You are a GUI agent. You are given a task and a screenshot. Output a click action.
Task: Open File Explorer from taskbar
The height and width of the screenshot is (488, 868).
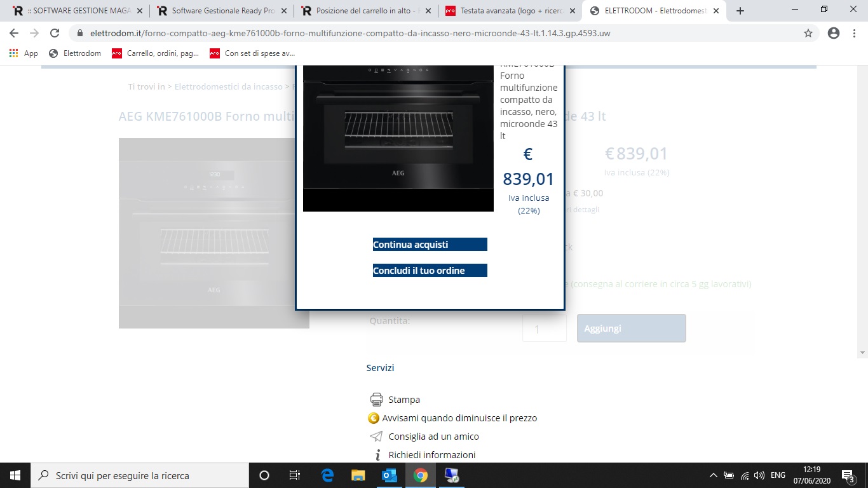tap(358, 475)
